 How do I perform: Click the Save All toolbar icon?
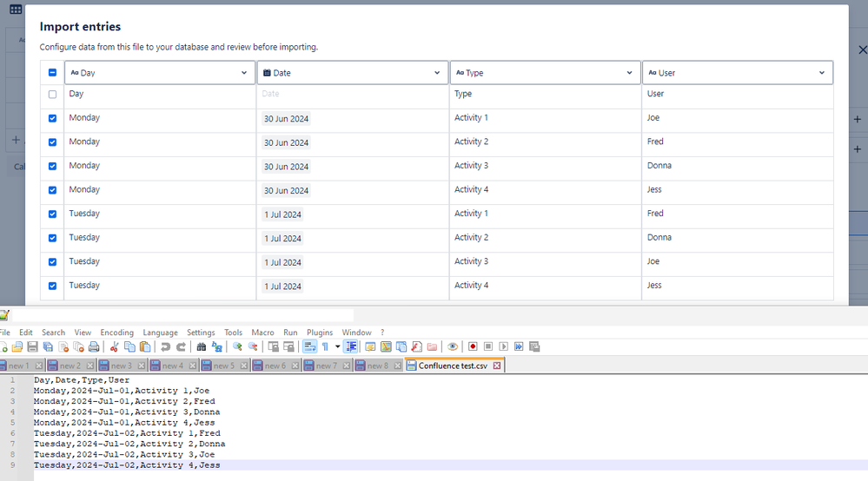(x=48, y=346)
